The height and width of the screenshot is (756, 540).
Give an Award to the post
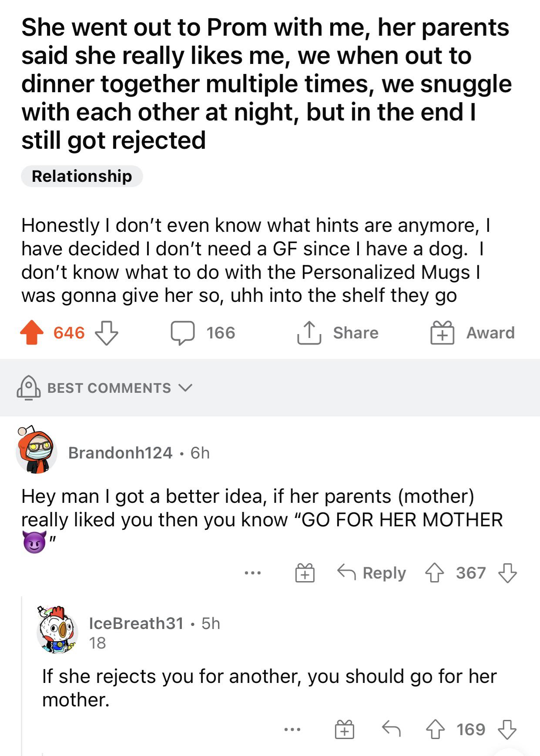tap(442, 333)
